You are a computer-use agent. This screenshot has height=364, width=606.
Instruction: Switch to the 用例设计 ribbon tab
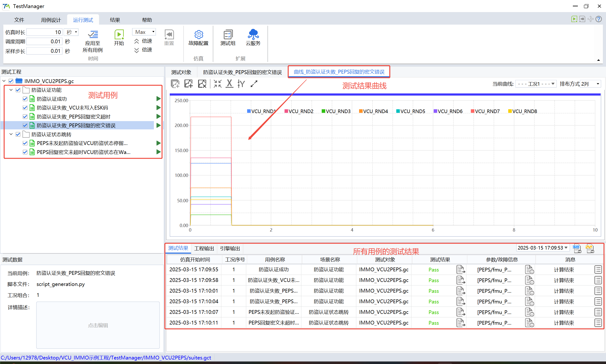51,20
